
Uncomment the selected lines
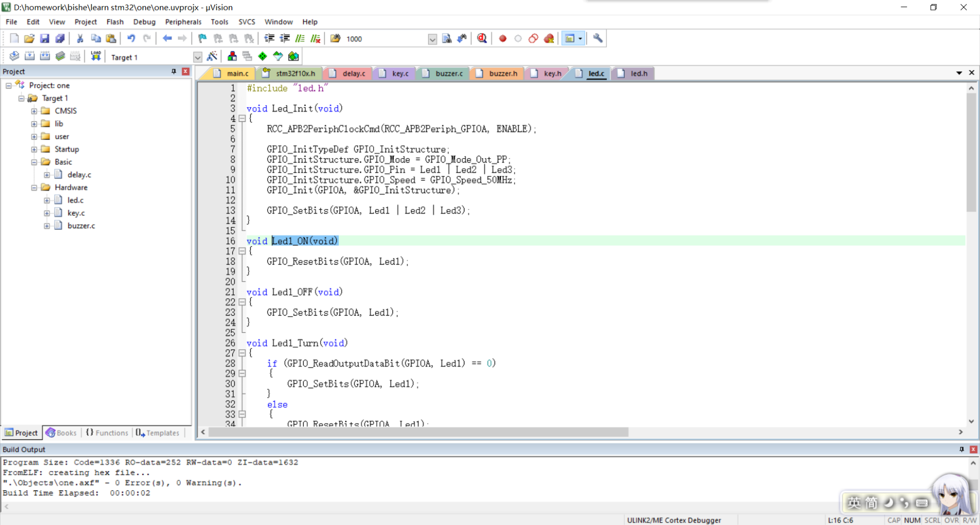315,38
